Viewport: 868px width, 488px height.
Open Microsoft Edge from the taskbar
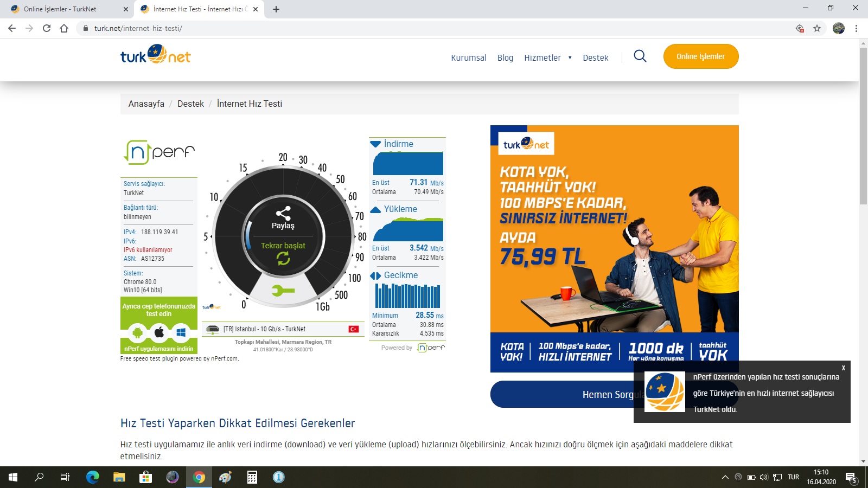click(93, 477)
